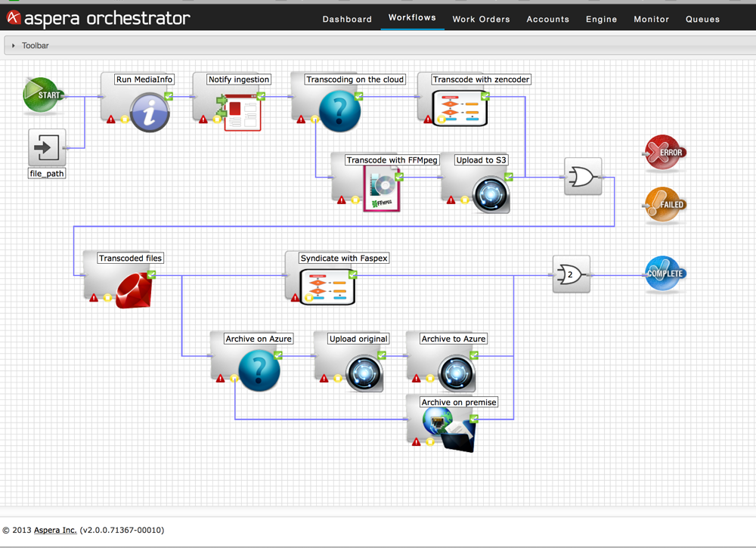756x548 pixels.
Task: Open the Monitor tab
Action: (651, 19)
